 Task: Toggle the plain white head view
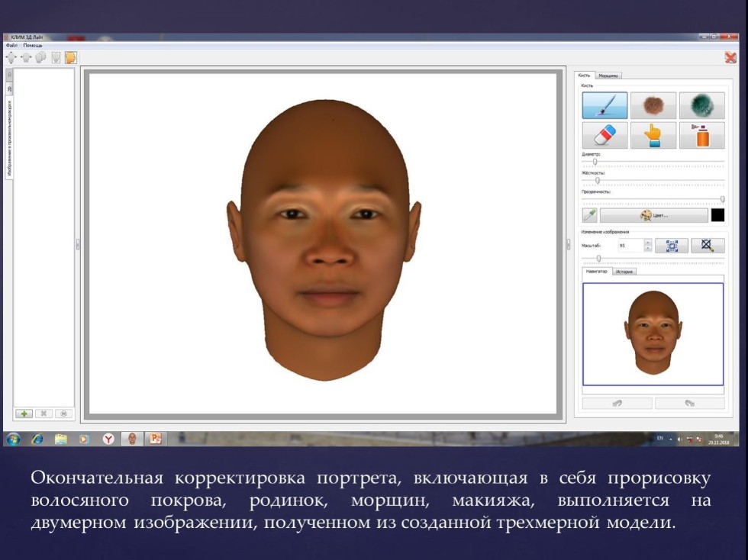pos(56,58)
